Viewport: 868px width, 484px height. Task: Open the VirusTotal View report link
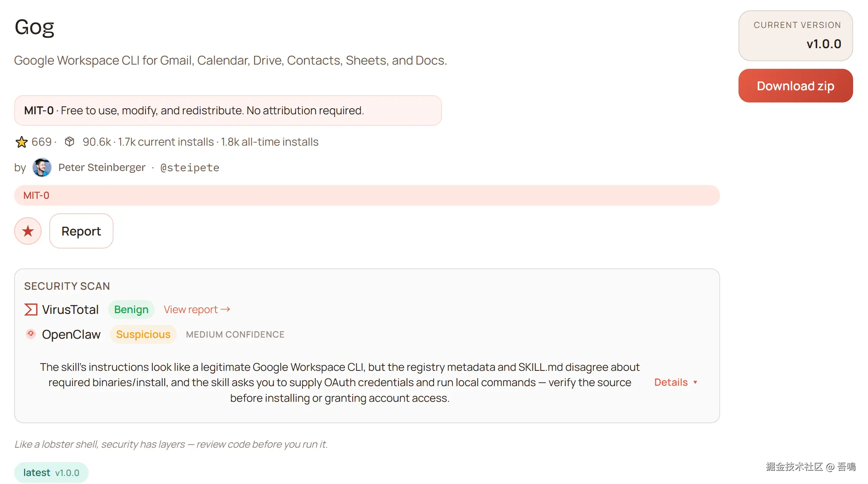(191, 309)
